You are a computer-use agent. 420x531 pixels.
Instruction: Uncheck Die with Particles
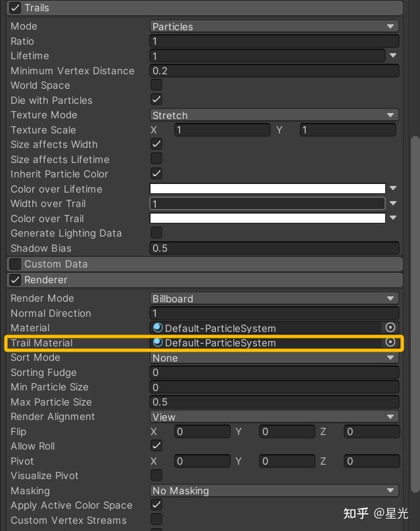click(x=156, y=100)
